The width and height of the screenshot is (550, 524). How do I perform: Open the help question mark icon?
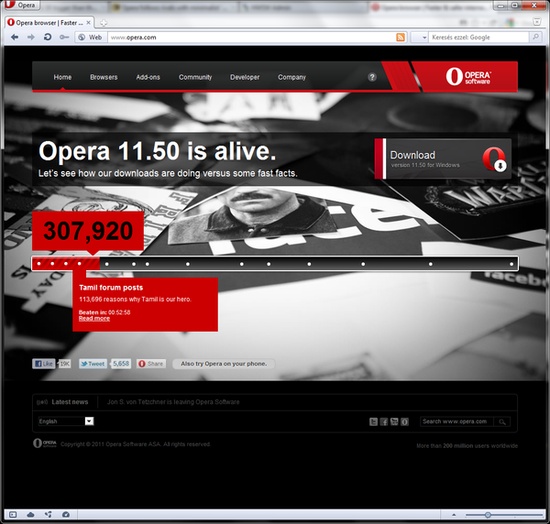coord(372,77)
